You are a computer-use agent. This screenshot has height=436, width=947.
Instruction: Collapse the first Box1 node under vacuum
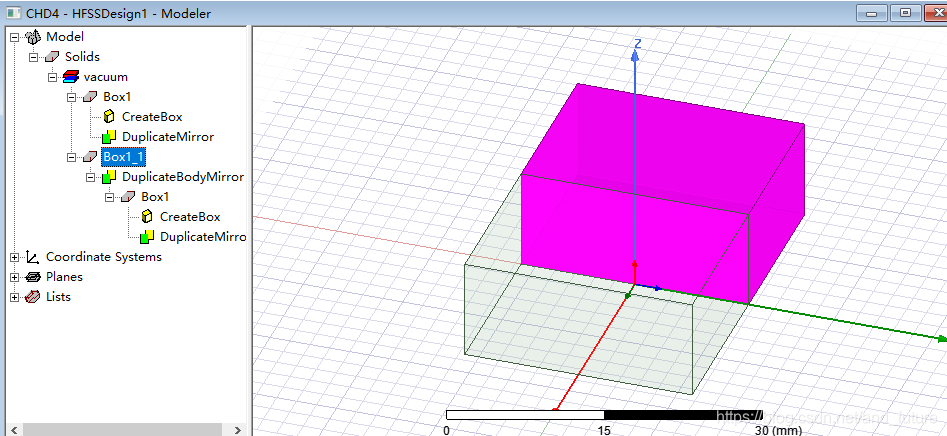(71, 97)
